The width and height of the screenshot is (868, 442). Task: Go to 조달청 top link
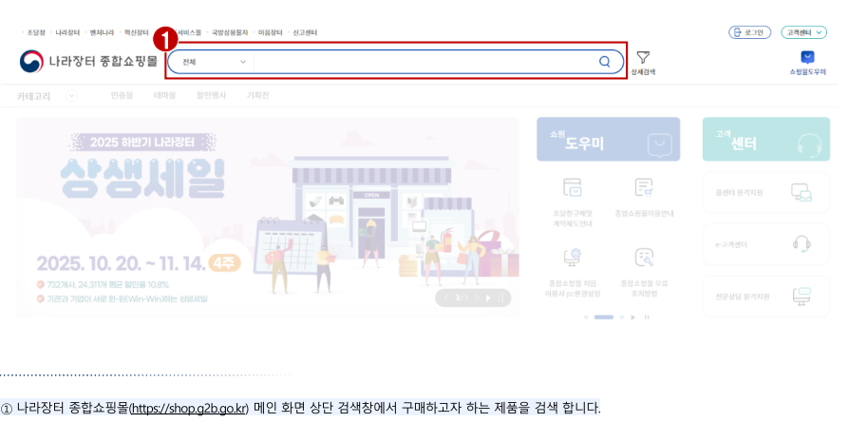(36, 32)
